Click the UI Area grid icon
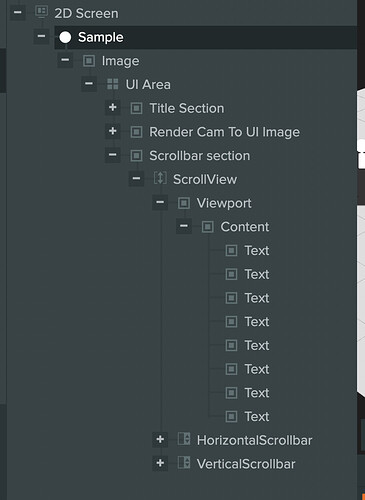365x500 pixels. pyautogui.click(x=113, y=84)
